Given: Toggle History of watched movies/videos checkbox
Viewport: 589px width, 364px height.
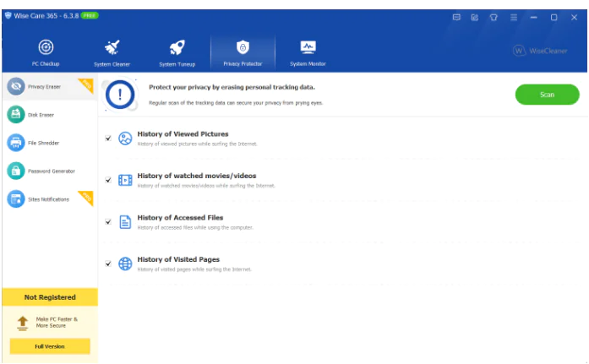Looking at the screenshot, I should click(x=108, y=180).
